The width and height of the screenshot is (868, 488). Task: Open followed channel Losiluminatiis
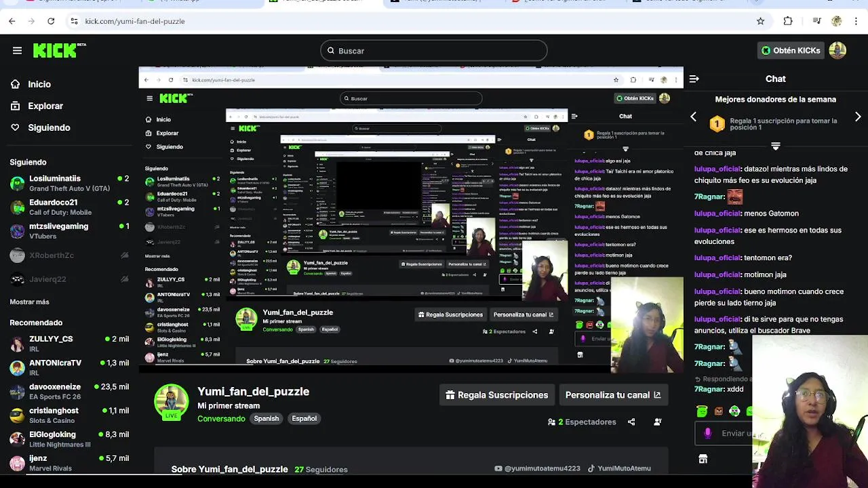69,183
